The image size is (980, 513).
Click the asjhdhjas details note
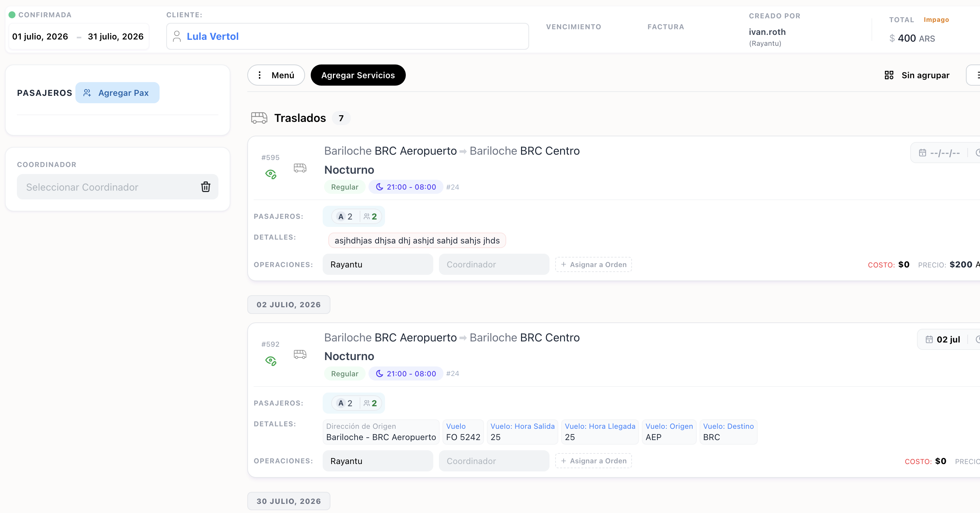pos(417,241)
